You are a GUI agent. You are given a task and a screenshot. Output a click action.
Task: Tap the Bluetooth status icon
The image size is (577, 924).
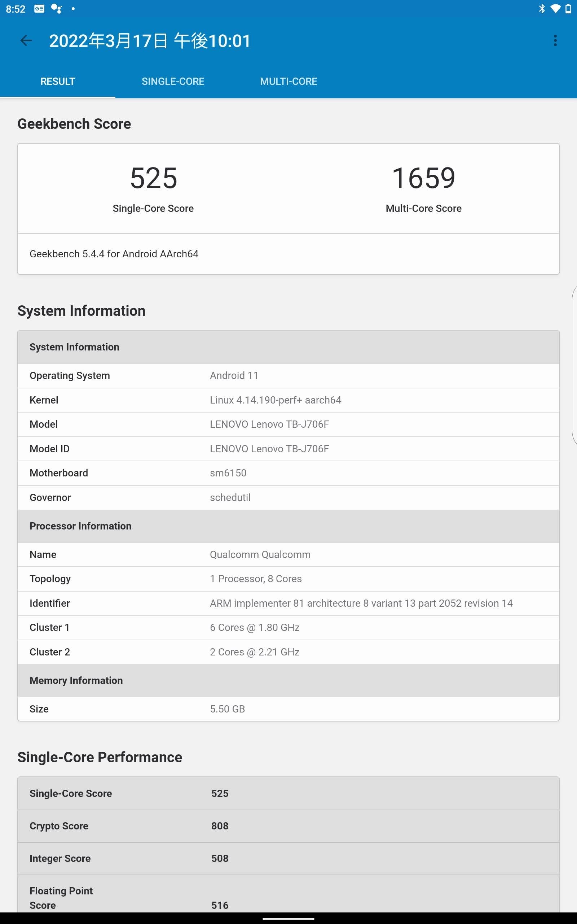pos(542,8)
